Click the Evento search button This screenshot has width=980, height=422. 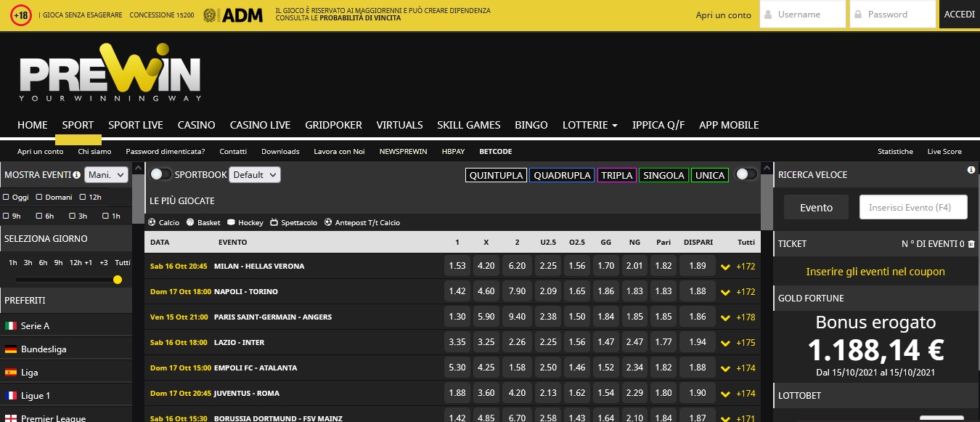[816, 207]
